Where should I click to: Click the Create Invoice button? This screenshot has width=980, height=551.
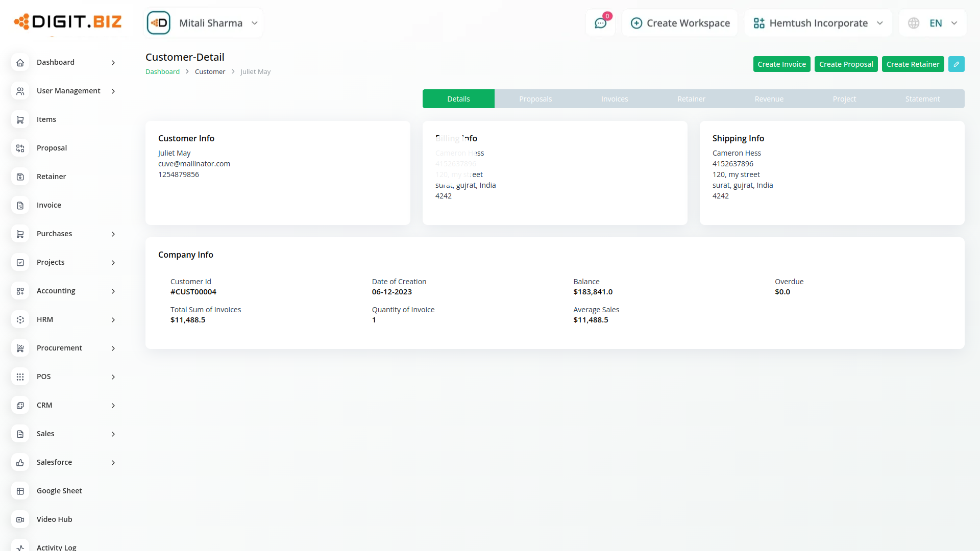tap(781, 64)
